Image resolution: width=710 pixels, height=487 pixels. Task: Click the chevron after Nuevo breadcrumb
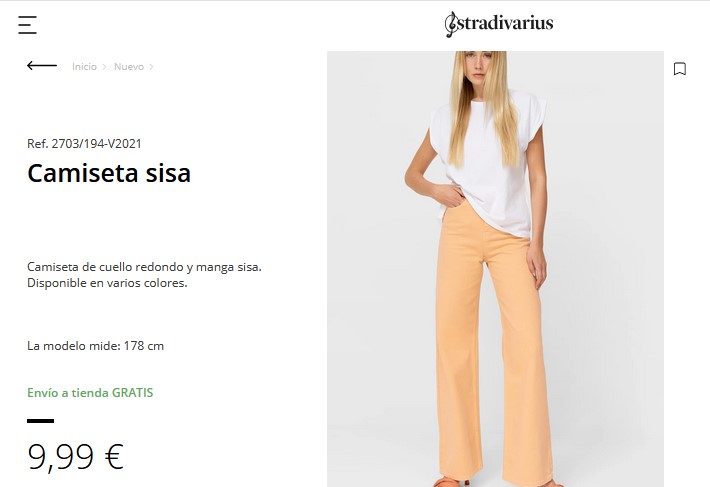tap(151, 67)
